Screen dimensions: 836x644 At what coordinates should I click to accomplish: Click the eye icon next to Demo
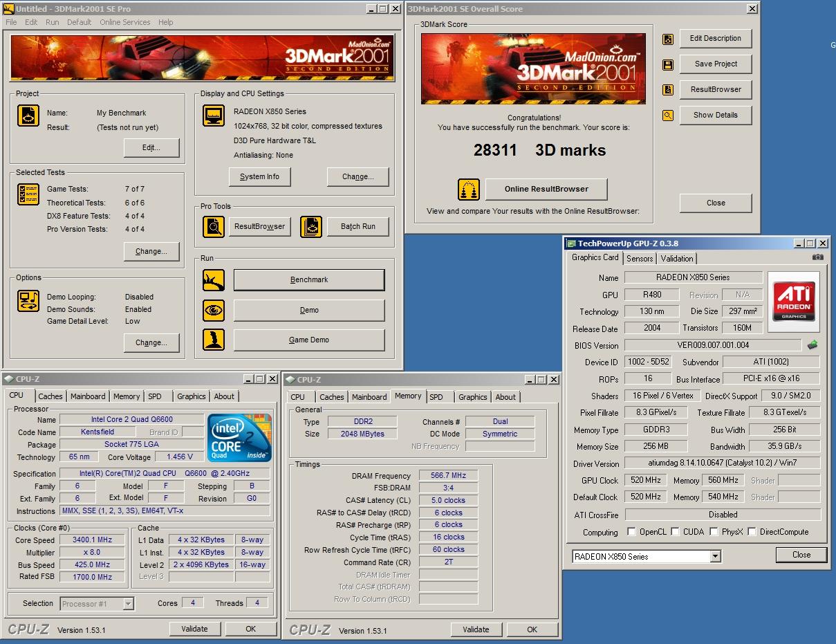(214, 311)
